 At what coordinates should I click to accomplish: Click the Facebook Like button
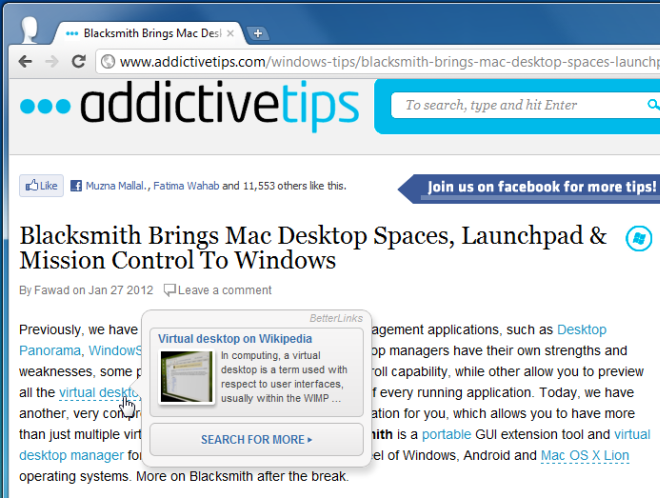[41, 186]
